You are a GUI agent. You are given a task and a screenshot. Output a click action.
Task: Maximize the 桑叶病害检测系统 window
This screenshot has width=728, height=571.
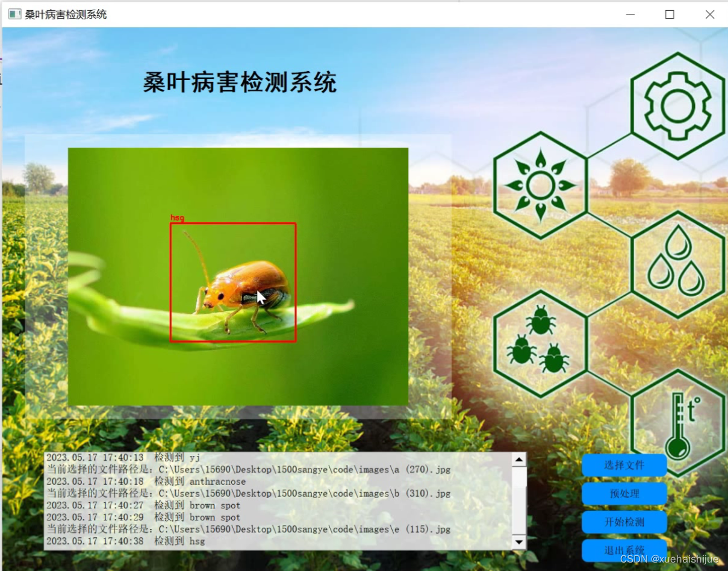pos(670,14)
